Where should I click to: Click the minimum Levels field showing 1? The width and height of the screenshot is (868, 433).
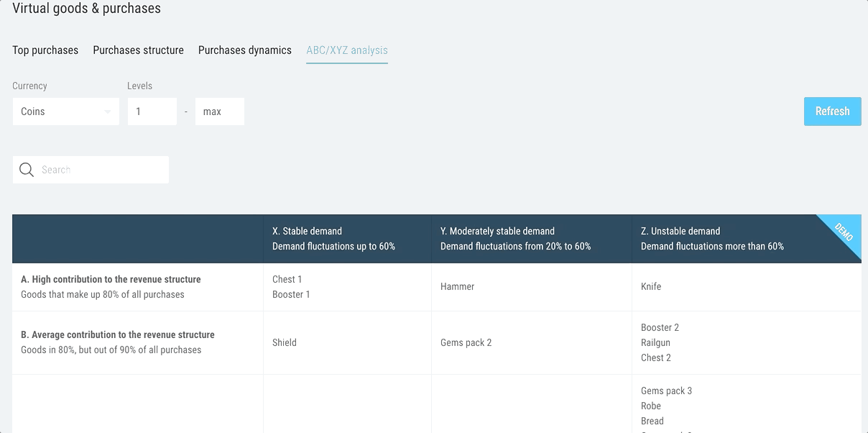point(152,111)
